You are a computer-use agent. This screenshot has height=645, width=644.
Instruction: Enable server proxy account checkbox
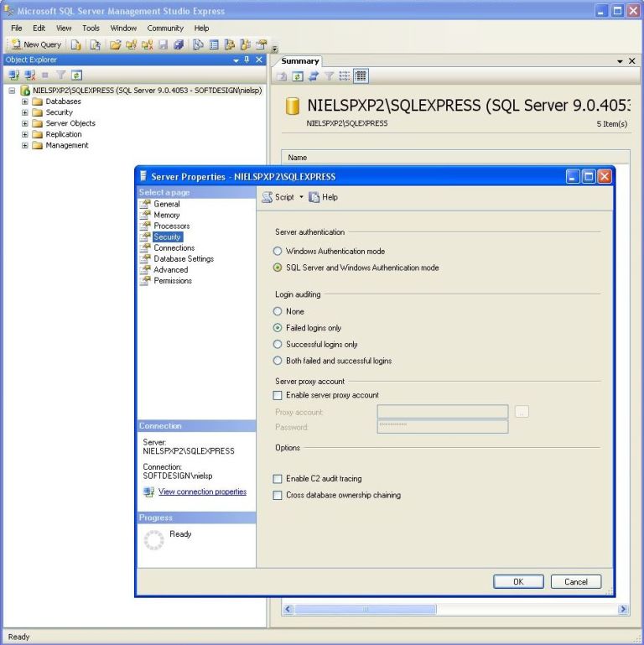pyautogui.click(x=278, y=395)
